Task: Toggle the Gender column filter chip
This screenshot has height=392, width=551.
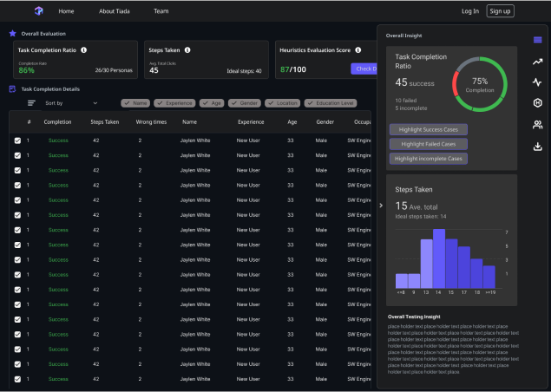Action: 245,102
